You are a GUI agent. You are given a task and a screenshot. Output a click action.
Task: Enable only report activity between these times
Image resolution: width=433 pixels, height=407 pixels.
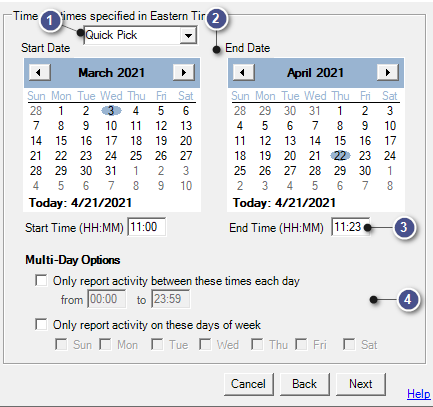(x=41, y=280)
